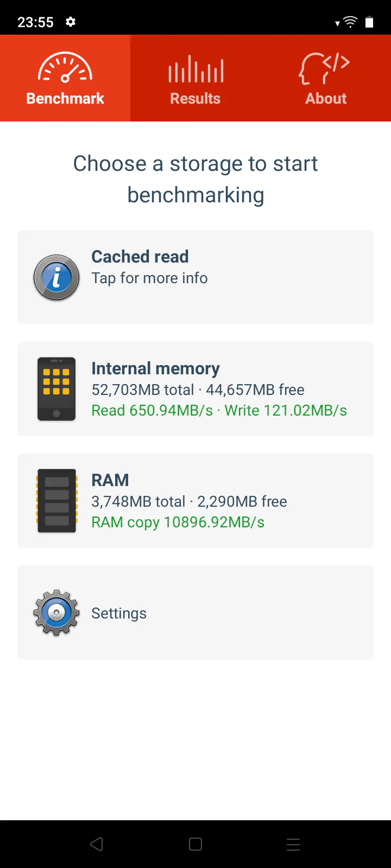This screenshot has width=391, height=868.
Task: Tap the settings cog in status bar
Action: 71,22
